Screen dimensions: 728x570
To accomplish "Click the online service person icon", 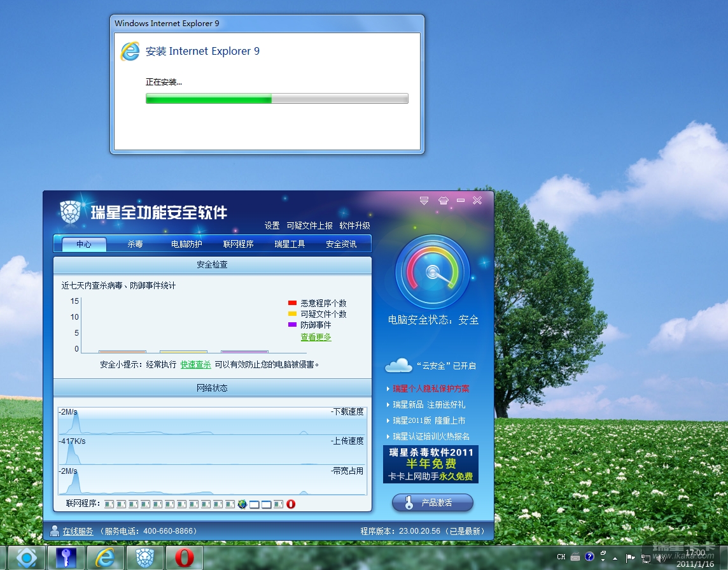I will pos(55,531).
